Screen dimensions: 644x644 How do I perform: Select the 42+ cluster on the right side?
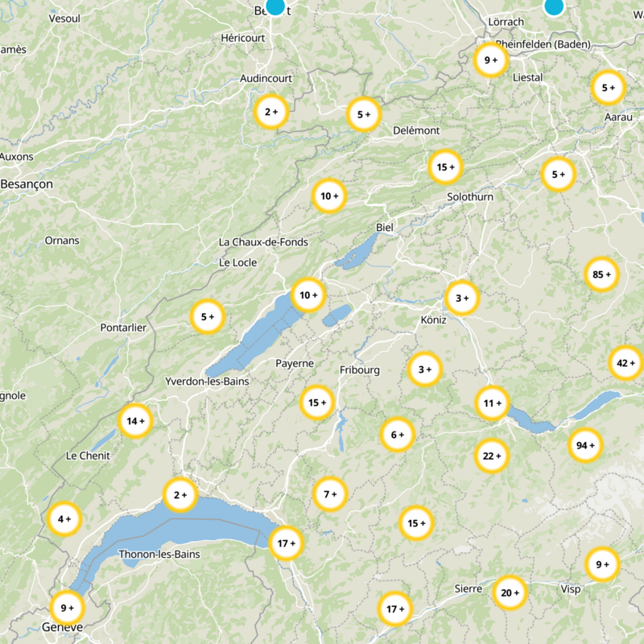623,364
